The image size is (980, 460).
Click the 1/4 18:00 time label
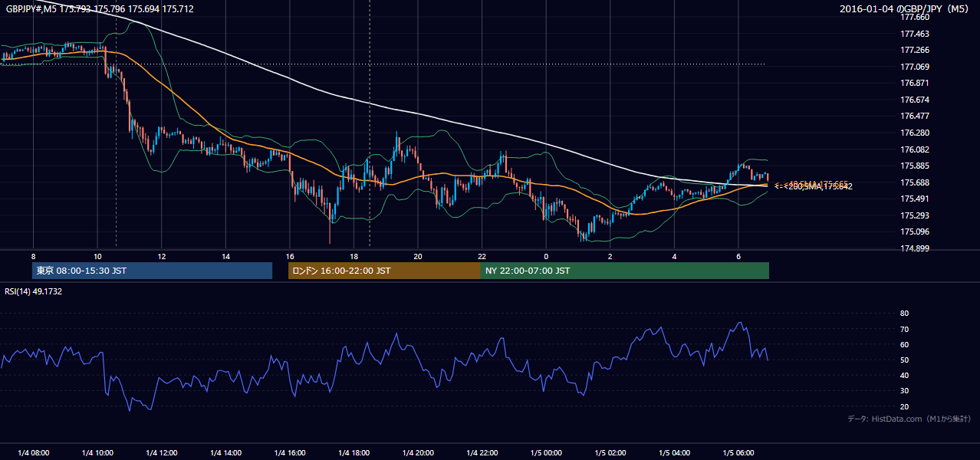pos(354,452)
